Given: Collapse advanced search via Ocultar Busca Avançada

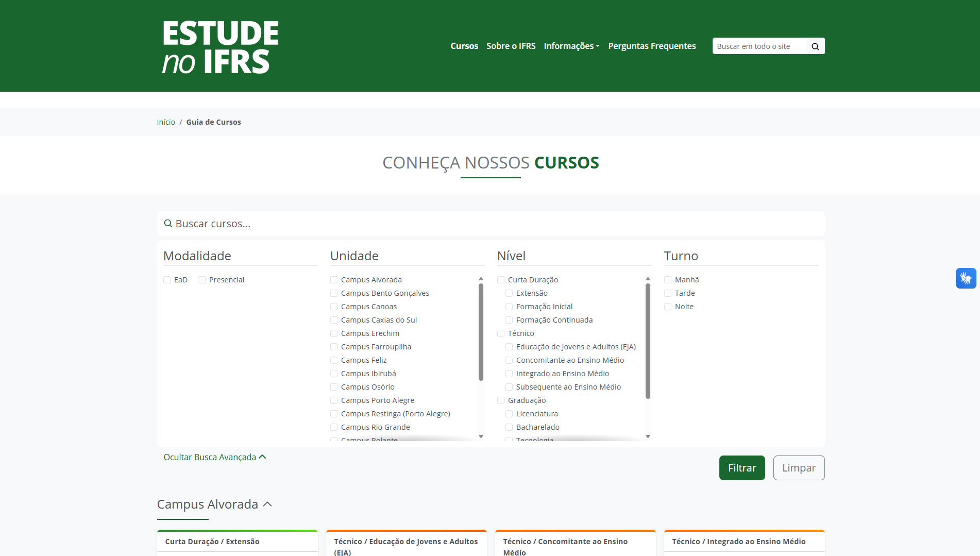Looking at the screenshot, I should (x=215, y=457).
